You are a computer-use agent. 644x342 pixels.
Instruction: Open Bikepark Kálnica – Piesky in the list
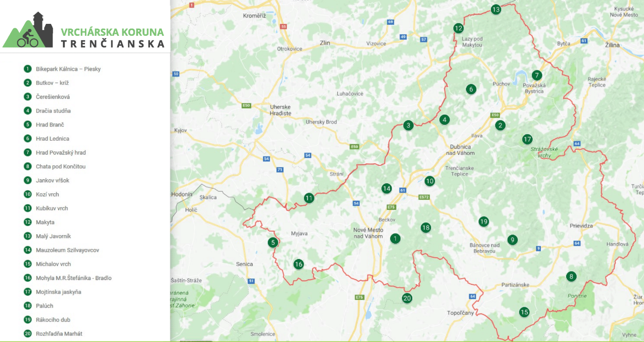tap(68, 69)
